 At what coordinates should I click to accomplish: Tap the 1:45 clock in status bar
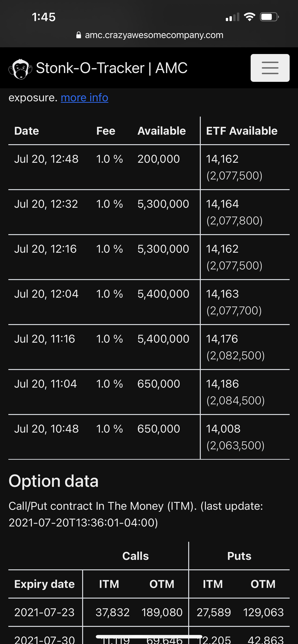click(44, 17)
